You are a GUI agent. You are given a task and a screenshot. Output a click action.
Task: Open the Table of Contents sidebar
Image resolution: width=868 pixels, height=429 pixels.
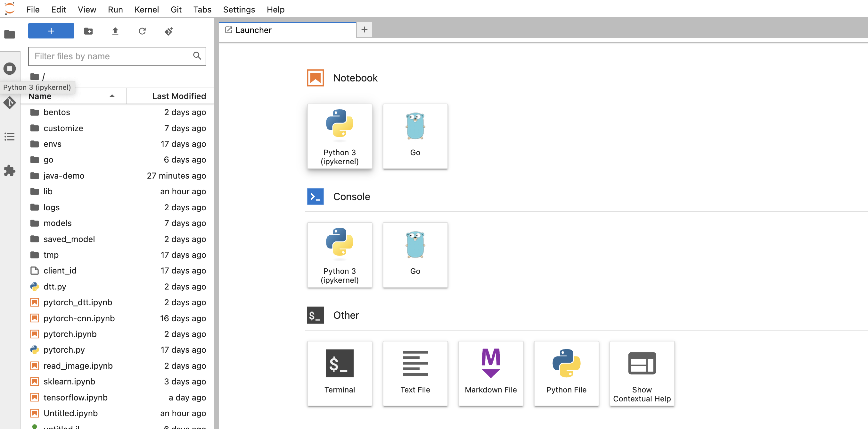pos(9,137)
